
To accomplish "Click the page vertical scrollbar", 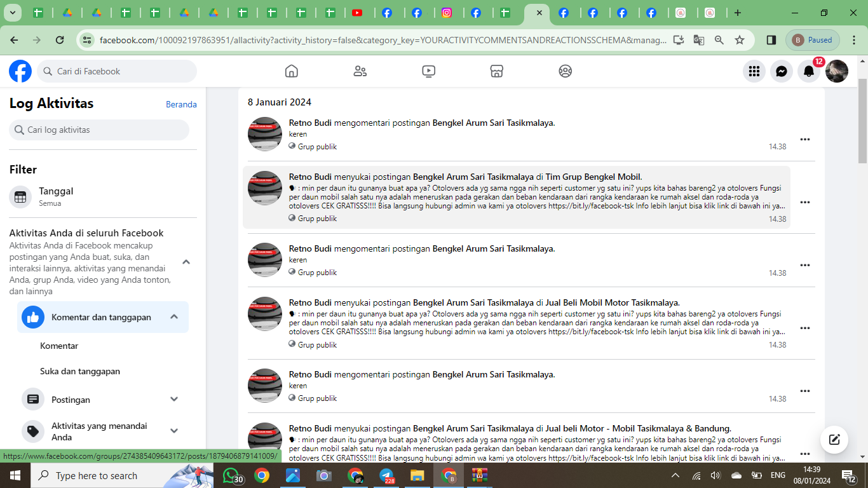I will click(x=862, y=121).
